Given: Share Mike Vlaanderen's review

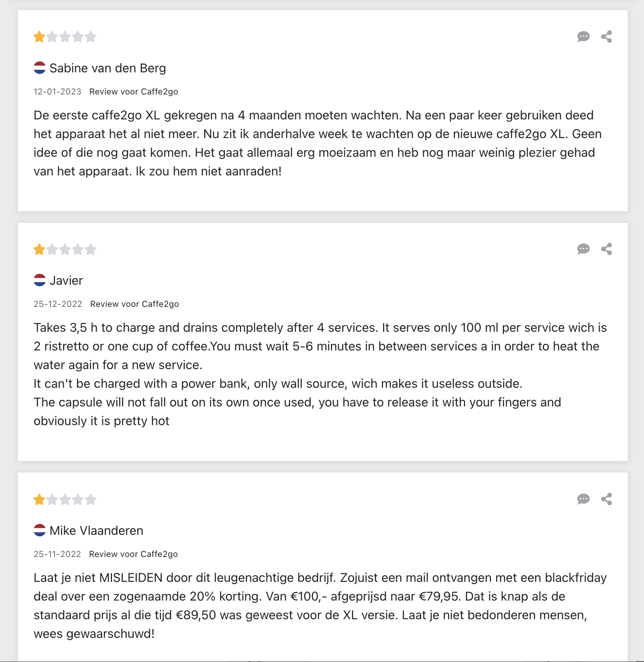Looking at the screenshot, I should (x=606, y=499).
